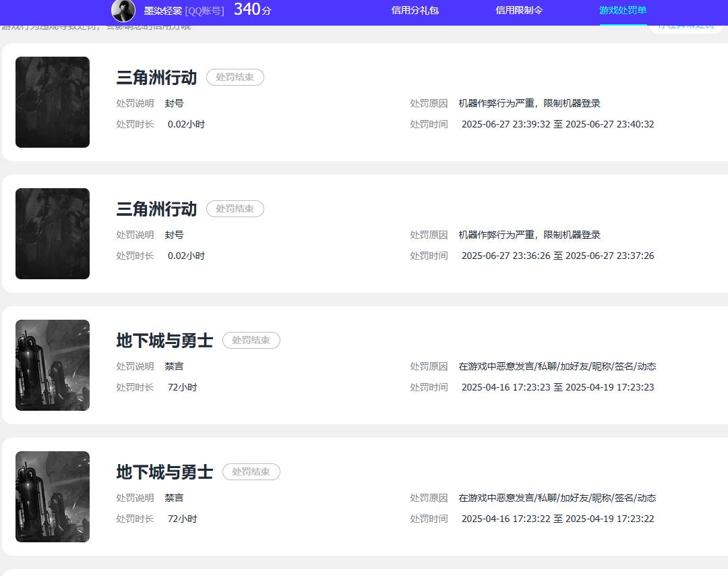This screenshot has width=728, height=576.
Task: Open the 信用分礼包 tab
Action: click(x=415, y=10)
